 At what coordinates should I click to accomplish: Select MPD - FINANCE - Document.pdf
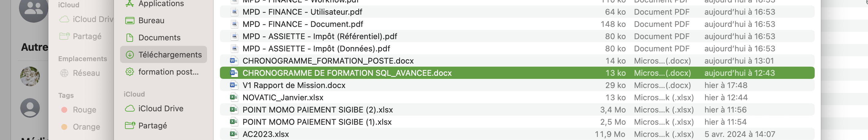click(x=303, y=24)
